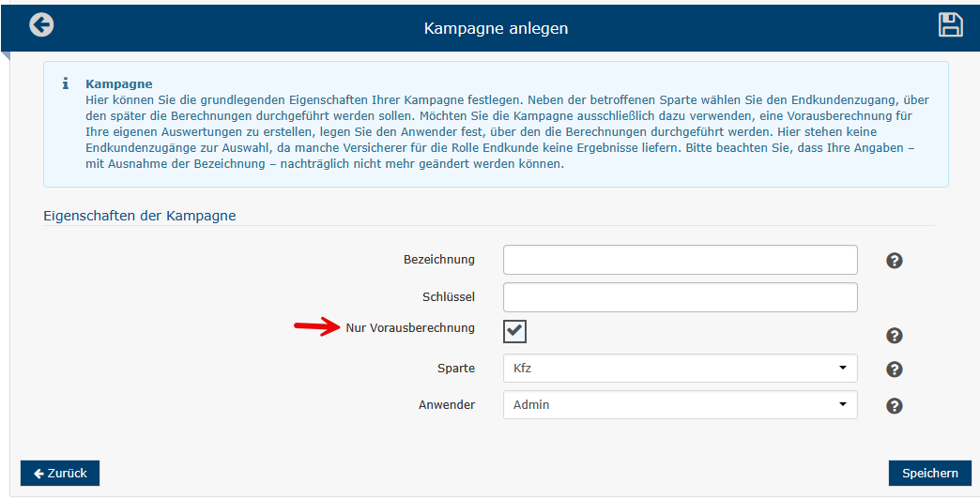Screen dimensions: 980x498
Task: Open help icon next to Bezeichnung field
Action: [x=894, y=261]
